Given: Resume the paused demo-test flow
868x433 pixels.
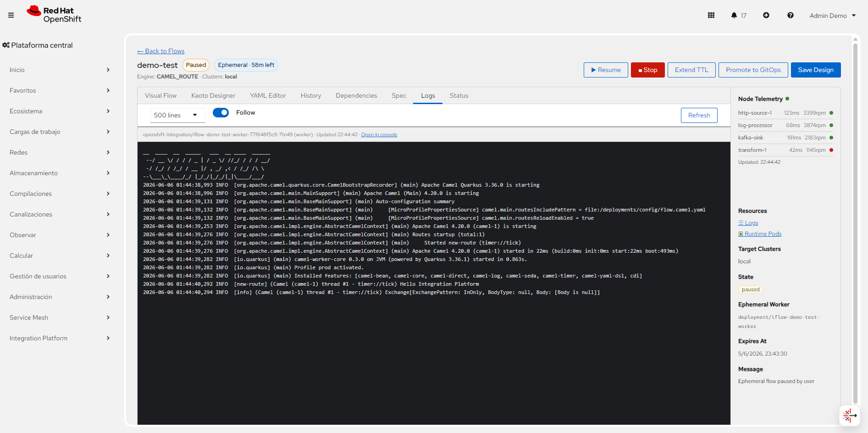Looking at the screenshot, I should (x=606, y=70).
